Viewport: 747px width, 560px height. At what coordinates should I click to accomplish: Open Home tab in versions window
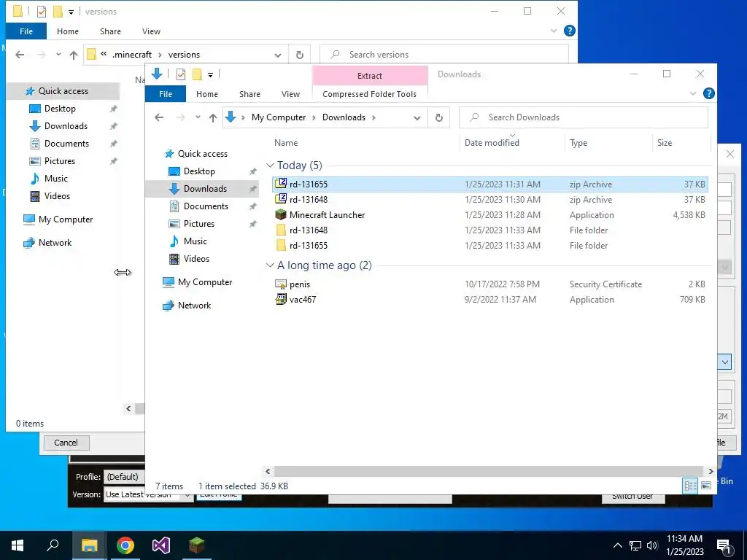pyautogui.click(x=68, y=31)
